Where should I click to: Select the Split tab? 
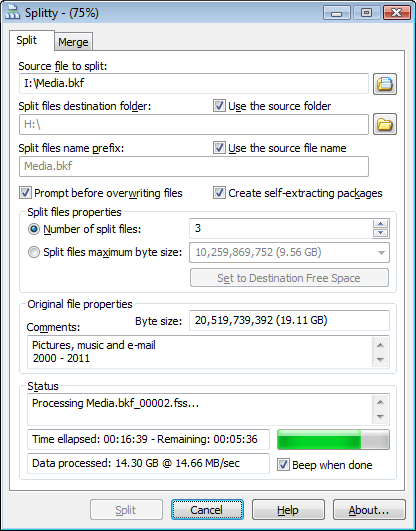click(27, 40)
